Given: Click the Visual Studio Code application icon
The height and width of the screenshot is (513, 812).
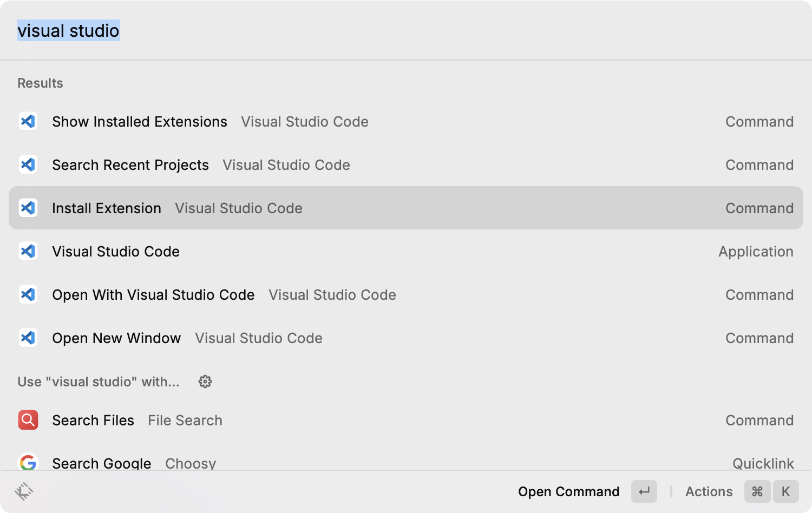Looking at the screenshot, I should click(x=28, y=251).
